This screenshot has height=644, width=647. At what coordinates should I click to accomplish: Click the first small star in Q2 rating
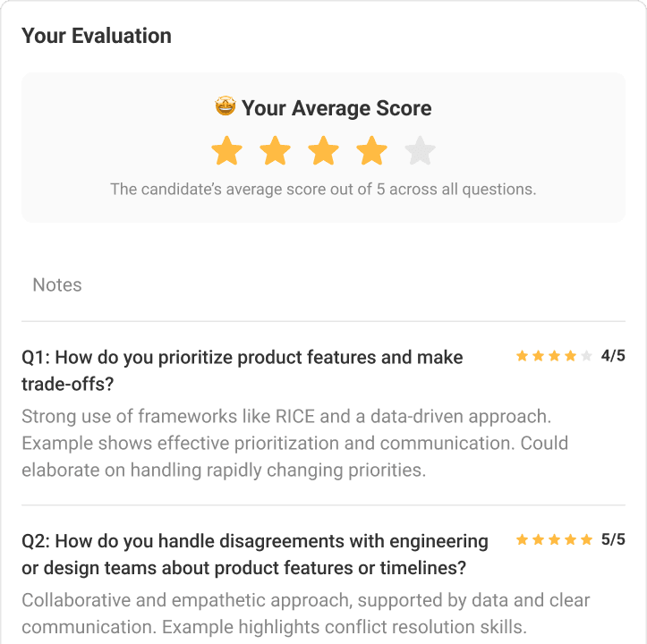pyautogui.click(x=522, y=540)
